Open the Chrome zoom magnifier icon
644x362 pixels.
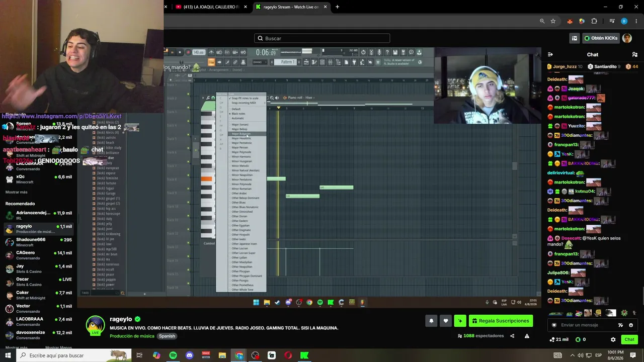542,21
